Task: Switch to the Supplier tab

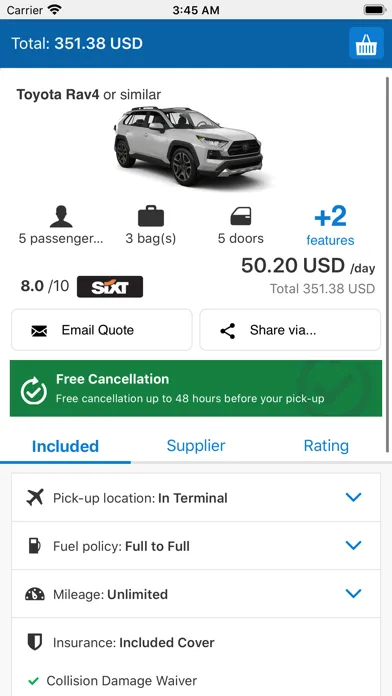Action: [196, 446]
